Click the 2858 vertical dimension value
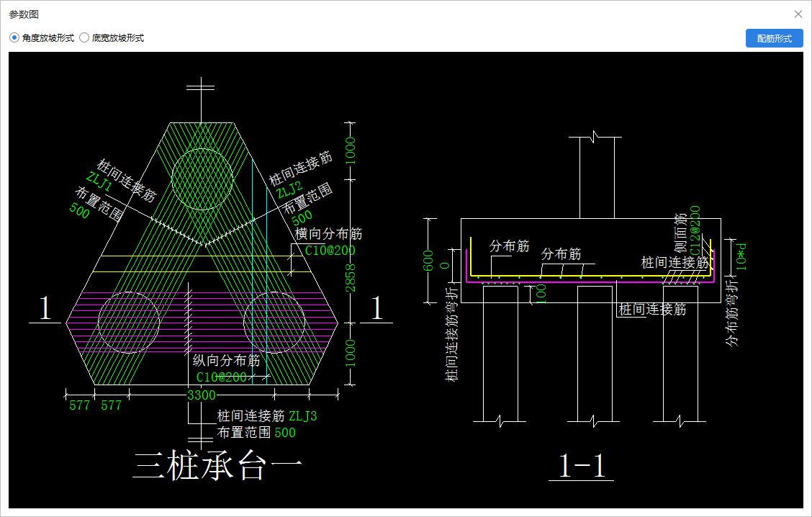812x517 pixels. (x=351, y=278)
